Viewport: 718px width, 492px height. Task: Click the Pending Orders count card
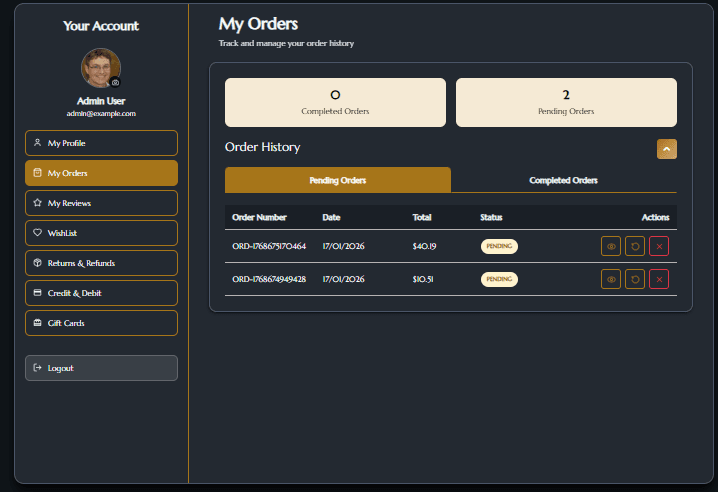tap(566, 103)
